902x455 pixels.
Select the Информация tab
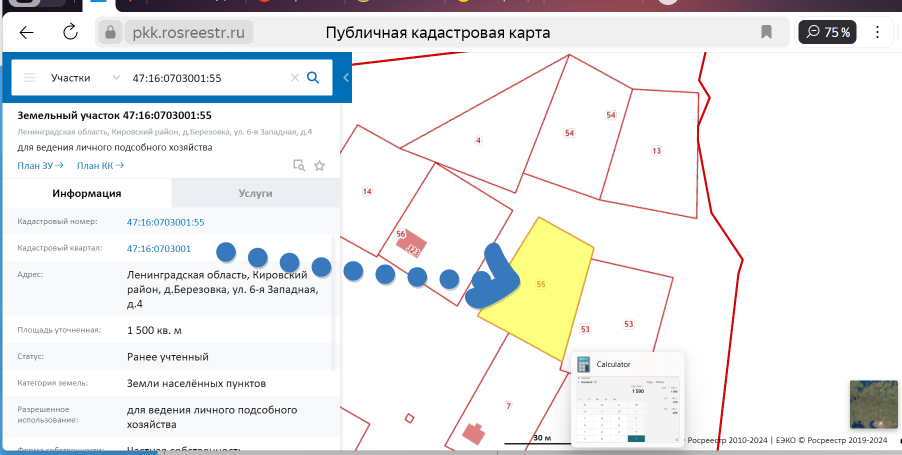pos(87,193)
